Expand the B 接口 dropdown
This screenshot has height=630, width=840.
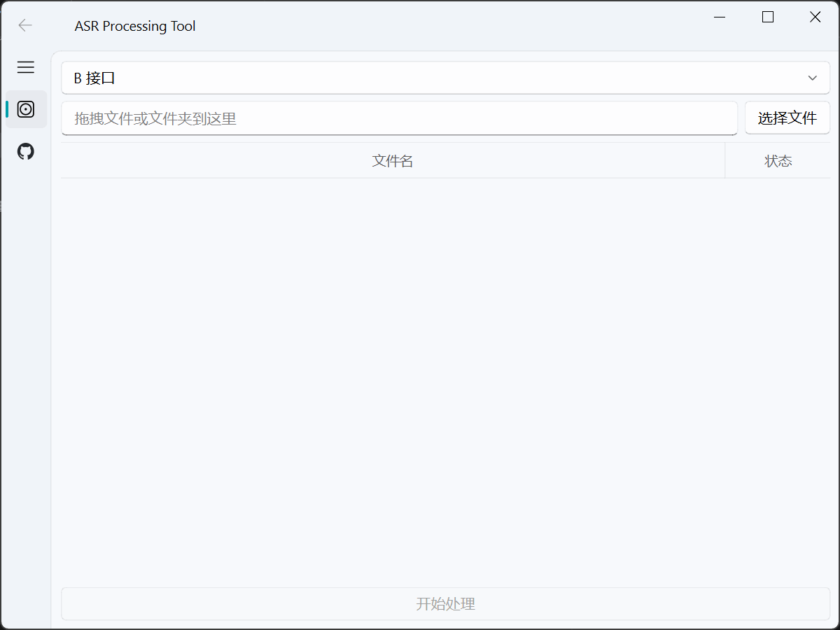[x=446, y=78]
